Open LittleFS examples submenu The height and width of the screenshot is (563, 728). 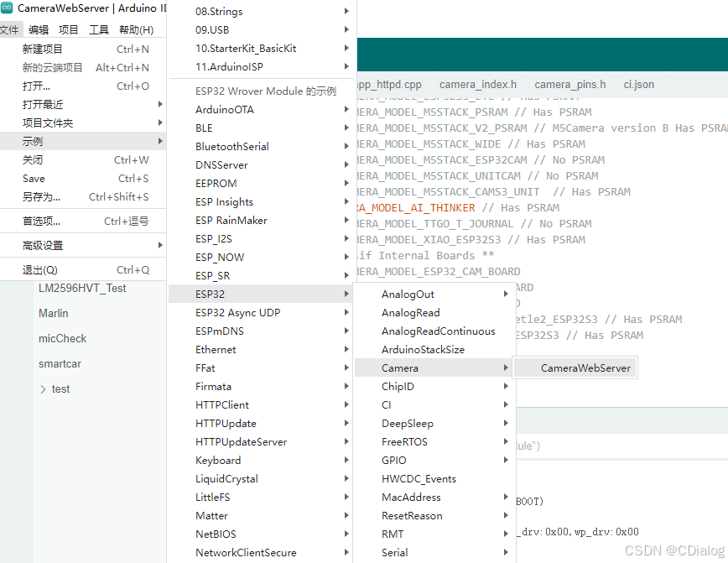tap(263, 497)
